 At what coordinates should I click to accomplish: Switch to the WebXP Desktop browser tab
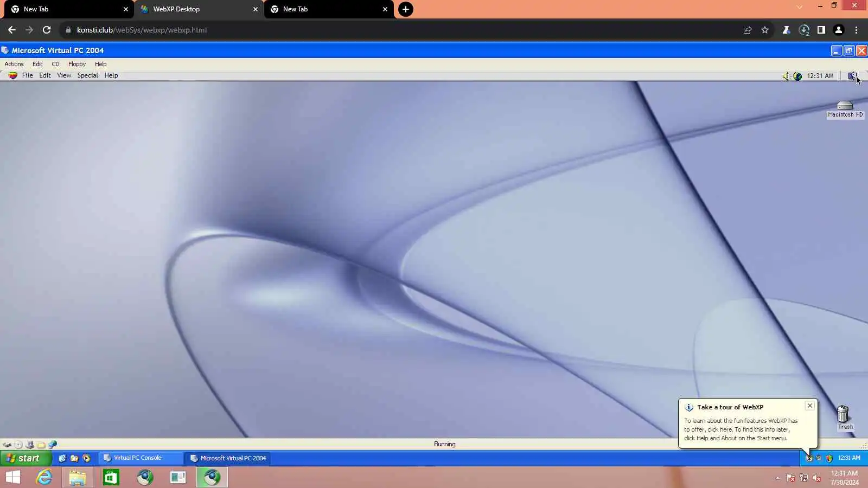[198, 9]
